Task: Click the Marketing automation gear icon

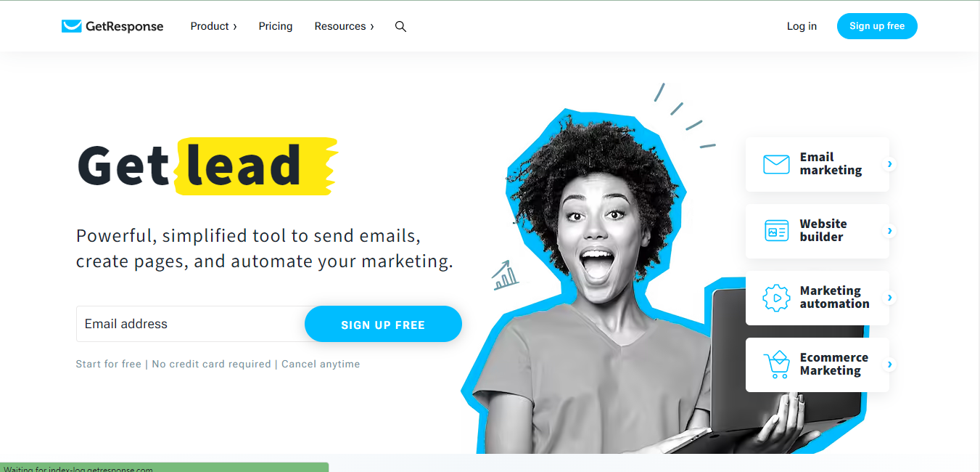Action: (776, 298)
